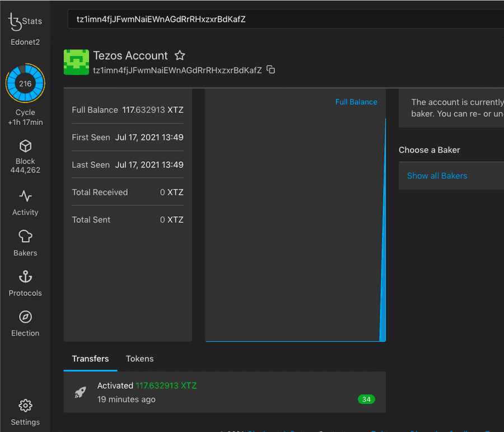Screen dimensions: 504x432
Task: Switch to the Tokens tab
Action: click(139, 359)
